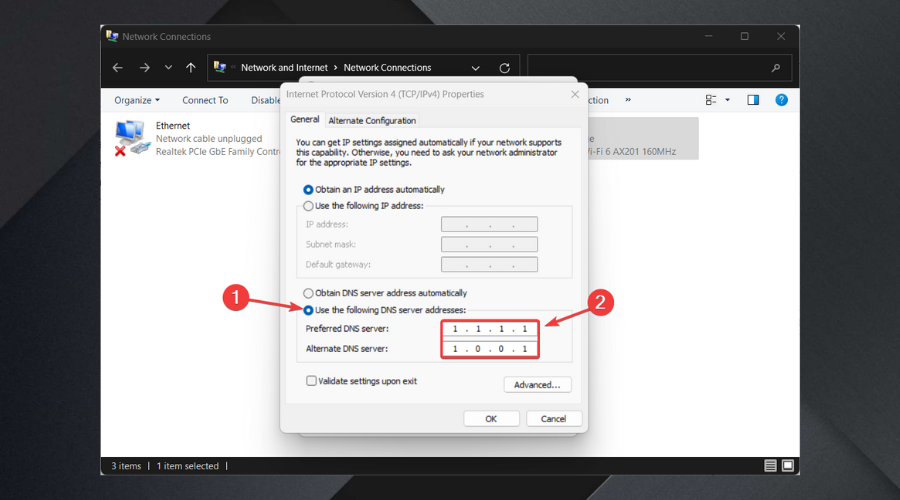Screen dimensions: 900x500
Task: Open the view options dropdown arrow
Action: (x=727, y=100)
